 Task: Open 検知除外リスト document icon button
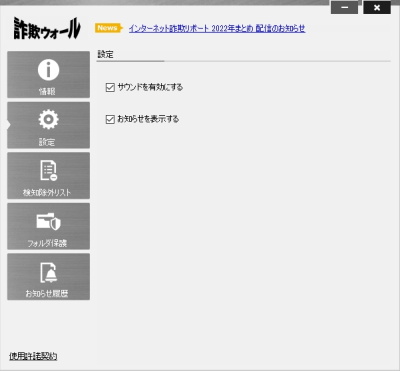[x=48, y=176]
